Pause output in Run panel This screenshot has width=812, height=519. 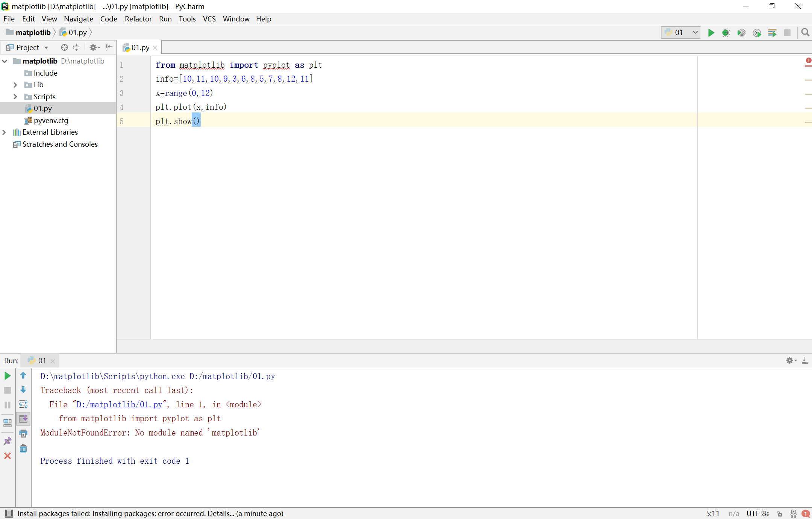(x=7, y=405)
